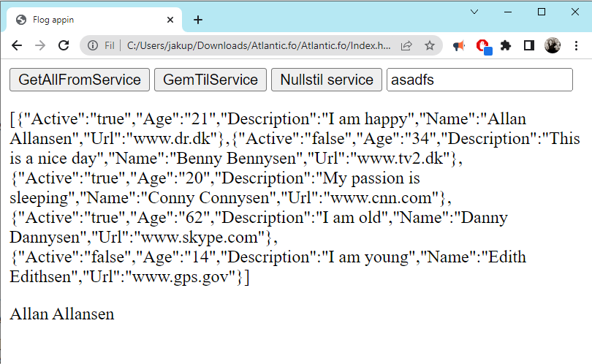
Task: Open Chrome's three-dot menu
Action: [576, 46]
